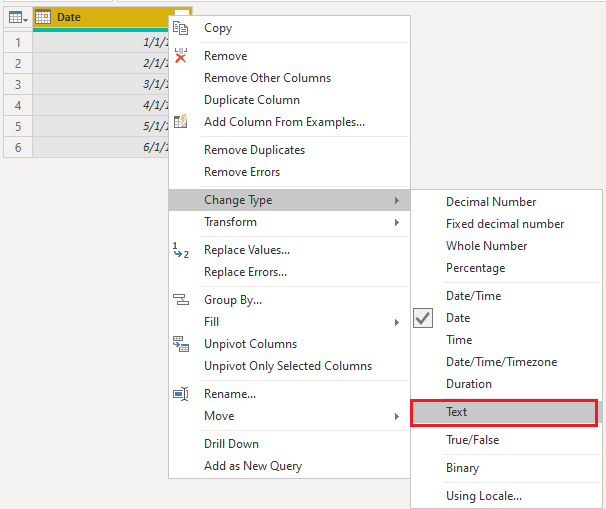Select Remove from the context menu
Screen dimensions: 606x509
(289, 56)
